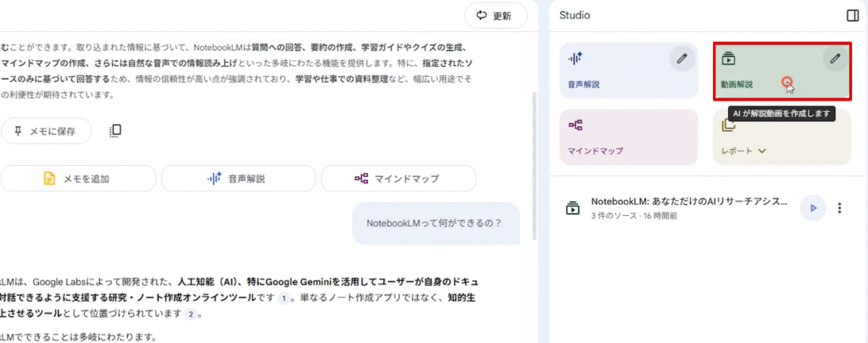Click the マインドマップ chip below the response
The width and height of the screenshot is (868, 343).
[398, 179]
